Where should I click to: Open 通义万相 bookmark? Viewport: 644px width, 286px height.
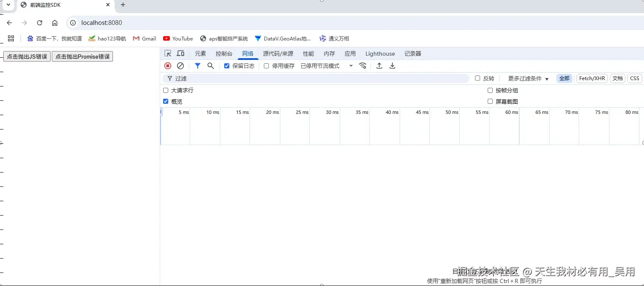[x=334, y=38]
